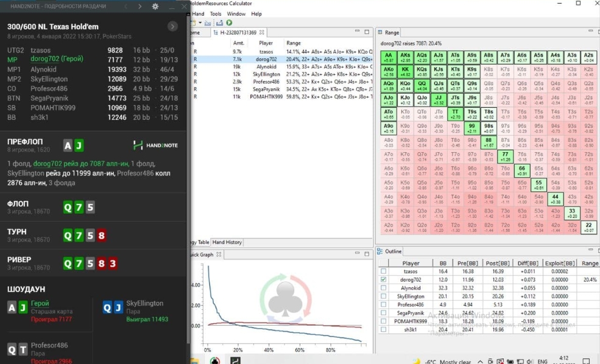This screenshot has height=364, width=600.
Task: Open HoldemResources Calculator taskbar icon
Action: pyautogui.click(x=215, y=360)
